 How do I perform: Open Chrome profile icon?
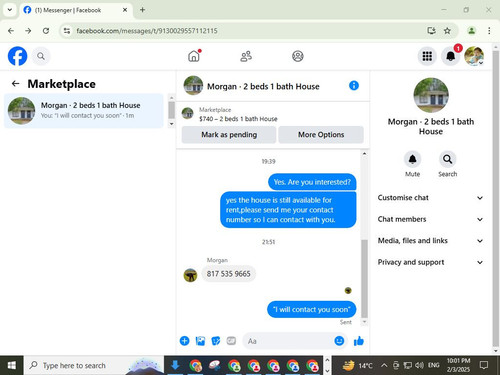pyautogui.click(x=471, y=31)
